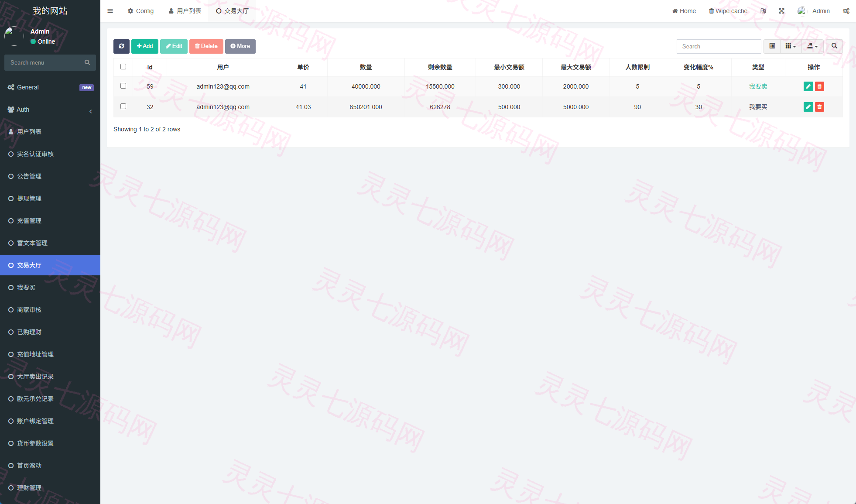Open 货币参数设置 in the sidebar
Screen dimensions: 856x504
[x=50, y=443]
